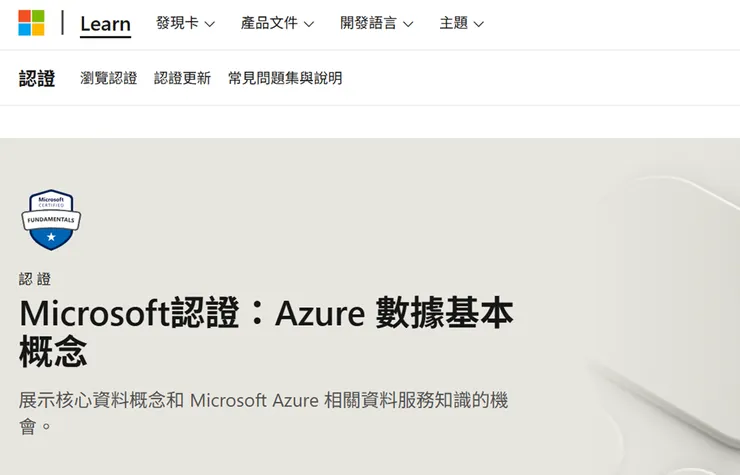The height and width of the screenshot is (475, 740).
Task: Click the small 認證 label above the title
Action: 35,279
